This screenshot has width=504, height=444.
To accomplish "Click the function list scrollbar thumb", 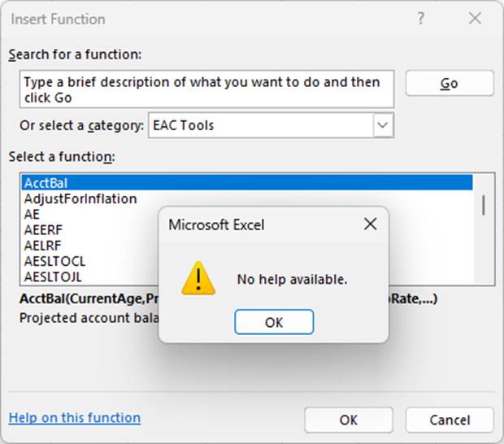I will pyautogui.click(x=483, y=205).
